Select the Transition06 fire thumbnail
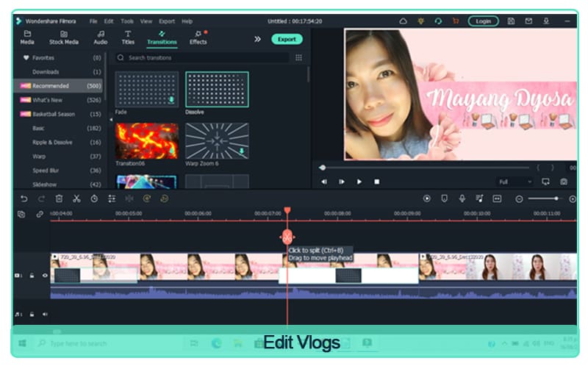Image resolution: width=588 pixels, height=366 pixels. [x=146, y=141]
